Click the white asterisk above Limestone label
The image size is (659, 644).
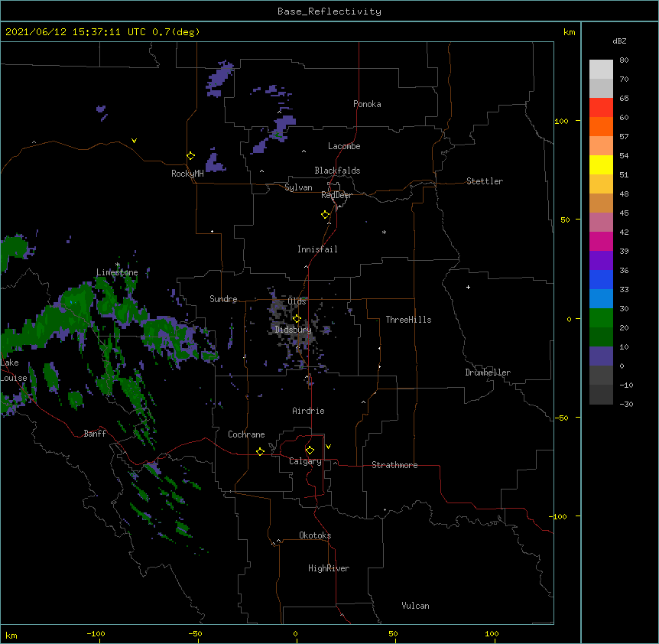[118, 265]
